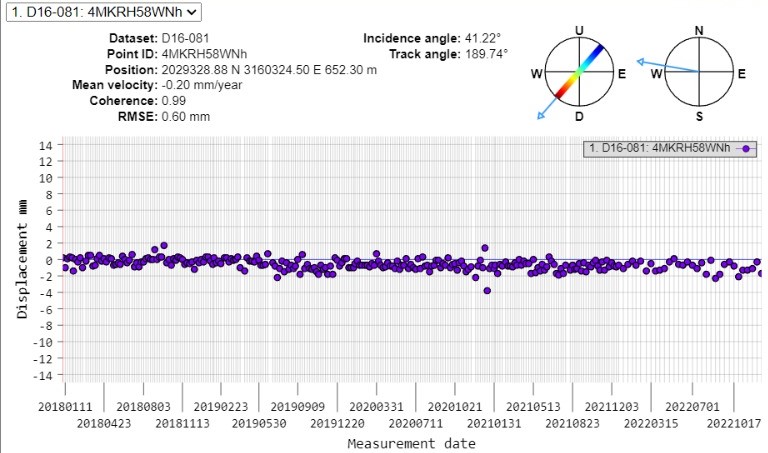This screenshot has width=768, height=453.
Task: Click the rainbow color bar in incidence diagram
Action: (579, 72)
